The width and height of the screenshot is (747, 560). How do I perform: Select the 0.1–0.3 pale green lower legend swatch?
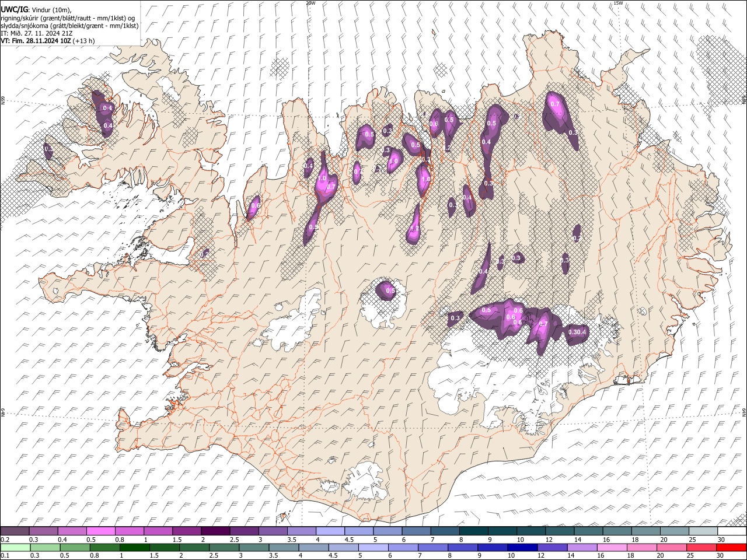15,547
